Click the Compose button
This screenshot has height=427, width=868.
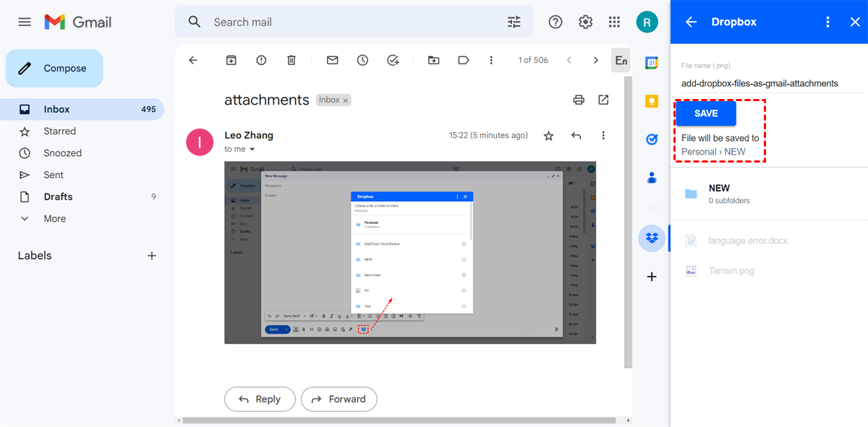coord(54,69)
